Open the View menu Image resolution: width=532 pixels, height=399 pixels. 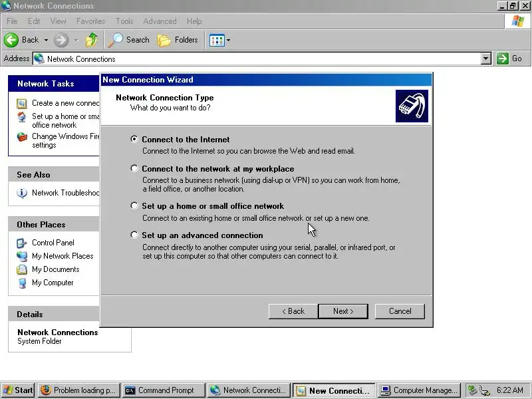[59, 21]
